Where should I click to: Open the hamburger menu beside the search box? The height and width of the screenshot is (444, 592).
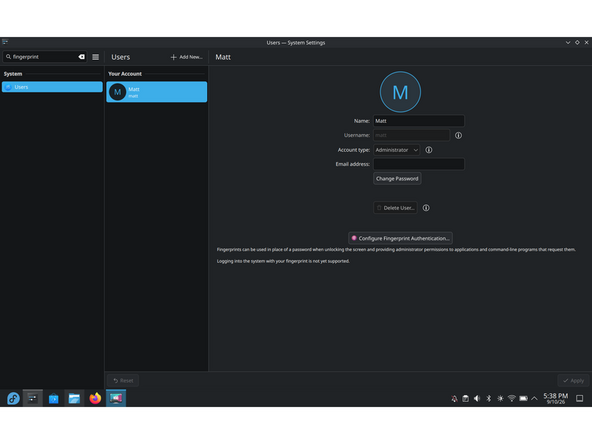coord(96,57)
